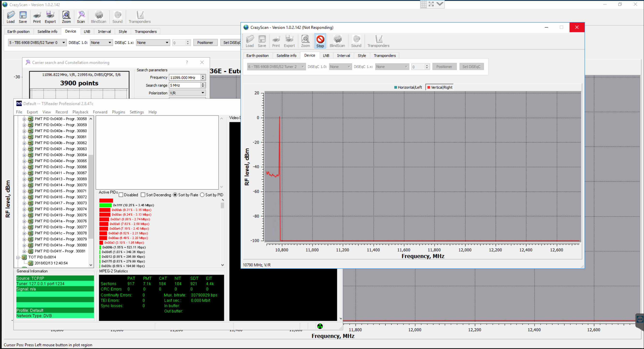Select TOT timestamp 2018/02/13 12:40:54 row
Image resolution: width=644 pixels, height=349 pixels.
pyautogui.click(x=51, y=263)
